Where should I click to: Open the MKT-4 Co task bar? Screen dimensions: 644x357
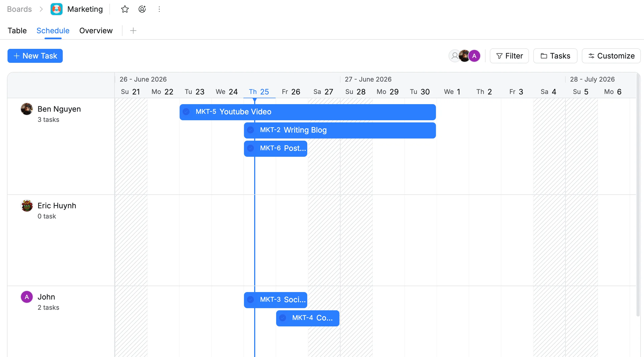point(308,318)
